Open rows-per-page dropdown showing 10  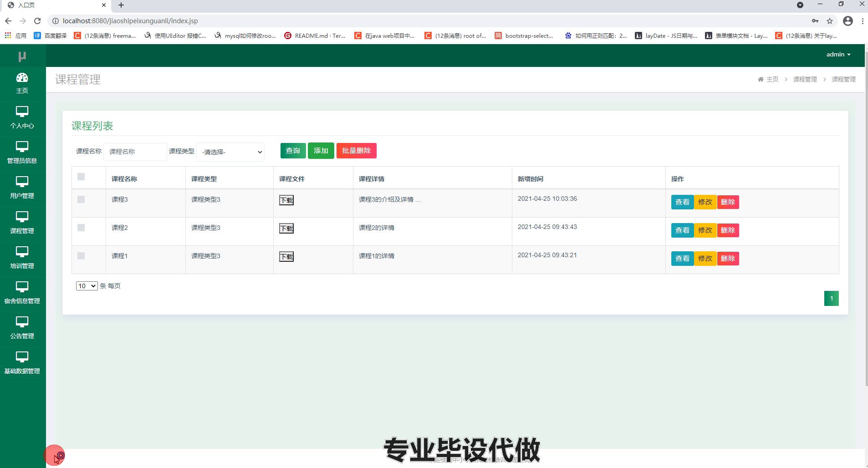pos(87,286)
